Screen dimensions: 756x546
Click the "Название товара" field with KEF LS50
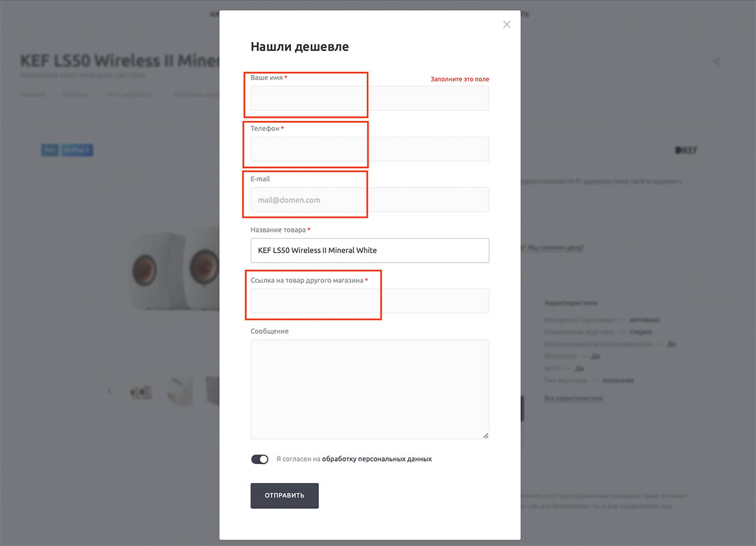[370, 250]
